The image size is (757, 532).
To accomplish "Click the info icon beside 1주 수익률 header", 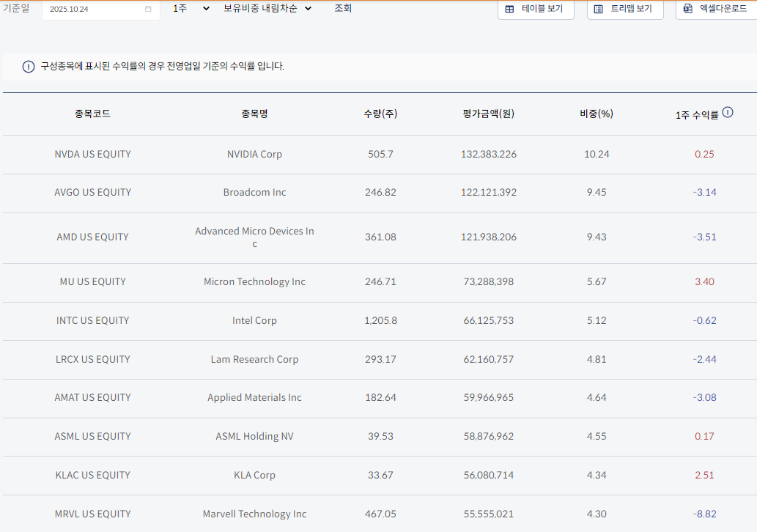I will pos(728,113).
